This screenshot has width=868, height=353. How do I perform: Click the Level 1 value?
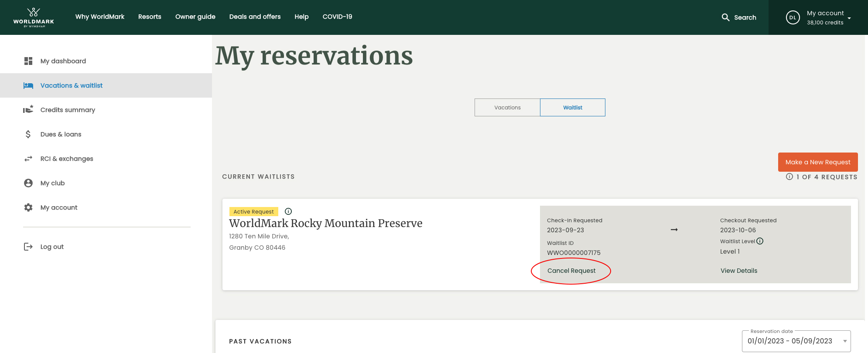pyautogui.click(x=730, y=251)
